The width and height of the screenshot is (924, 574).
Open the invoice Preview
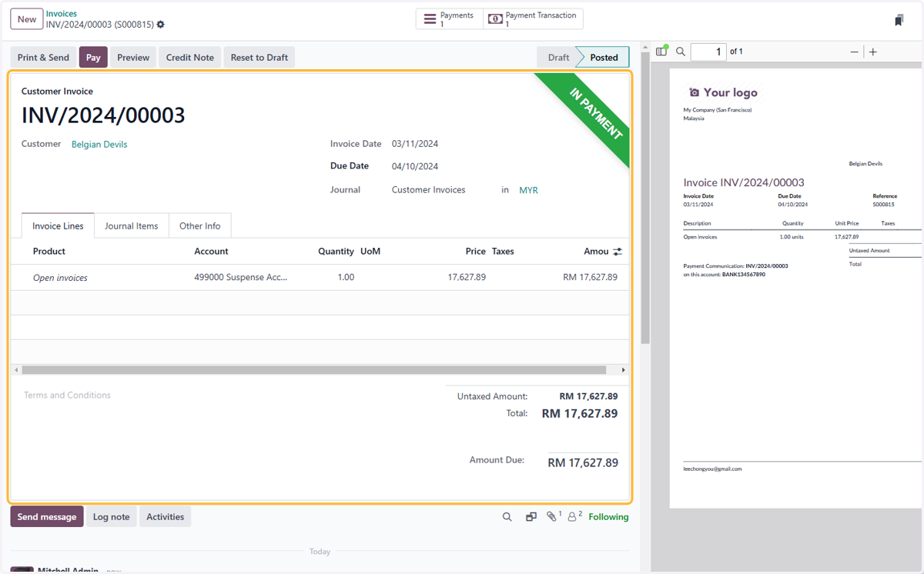(x=133, y=58)
